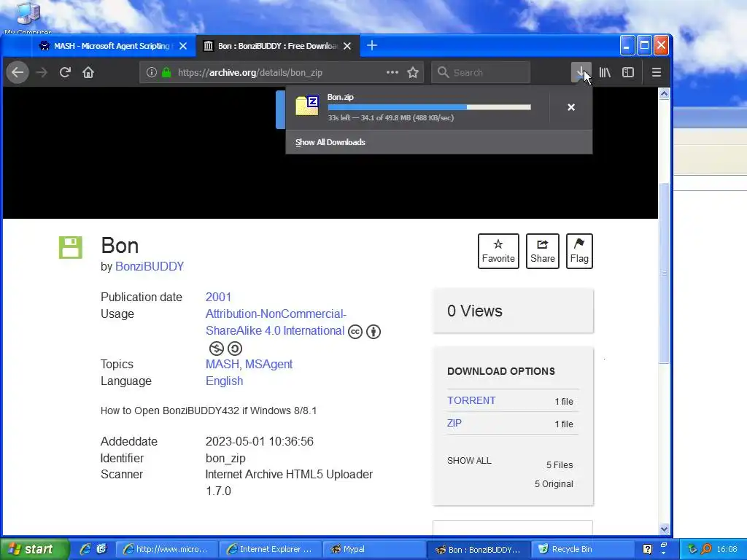Open the 2001 publication date link

[218, 297]
